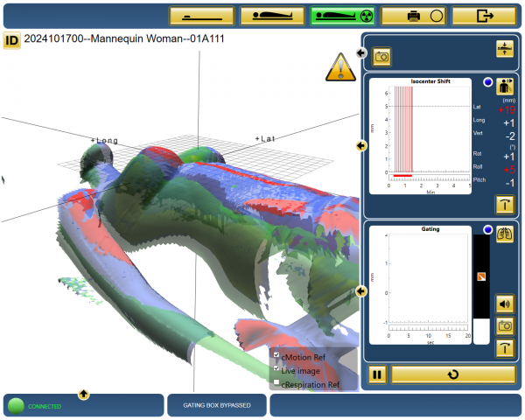Select the Lat value +19
525x420 pixels.
(507, 110)
